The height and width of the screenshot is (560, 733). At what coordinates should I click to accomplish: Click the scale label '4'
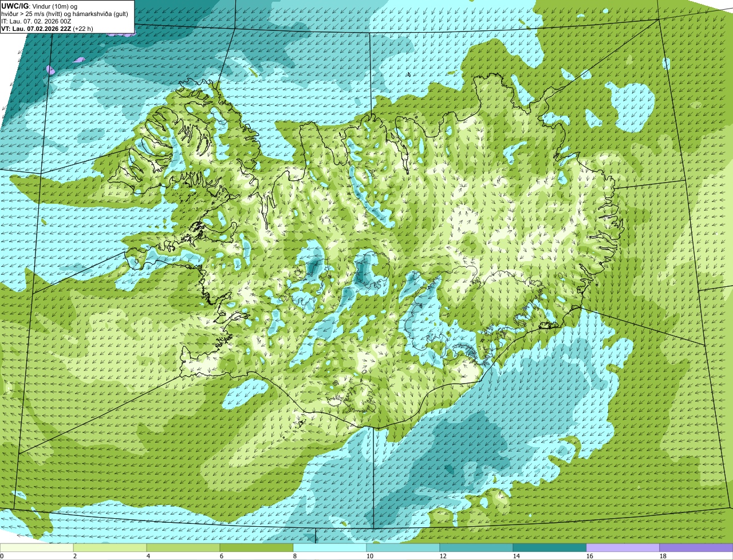[x=148, y=556]
